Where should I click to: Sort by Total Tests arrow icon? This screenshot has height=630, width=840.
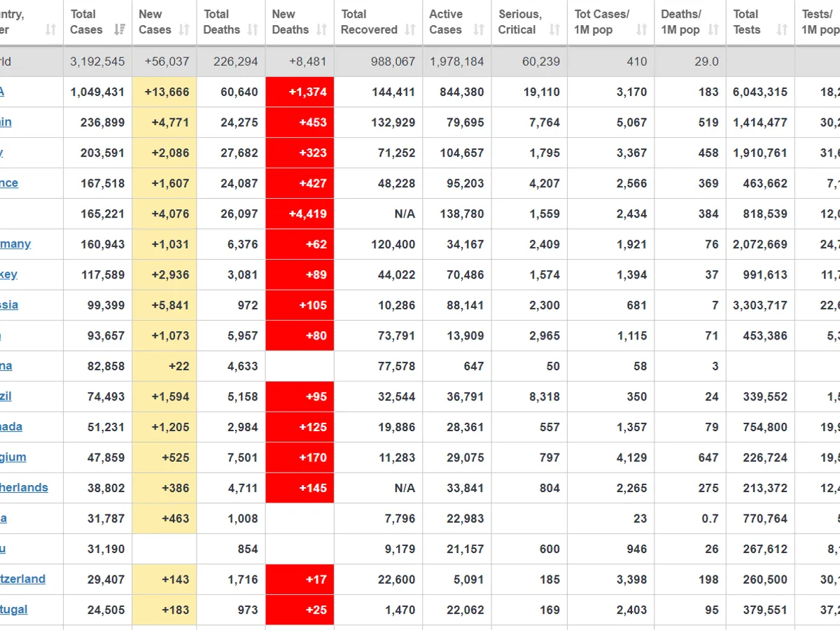click(x=782, y=29)
